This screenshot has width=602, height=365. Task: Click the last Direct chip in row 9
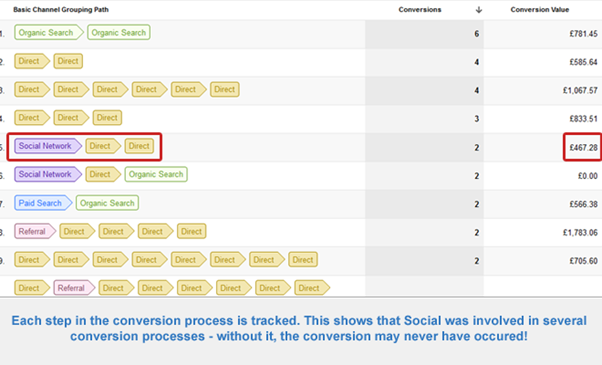pyautogui.click(x=303, y=260)
